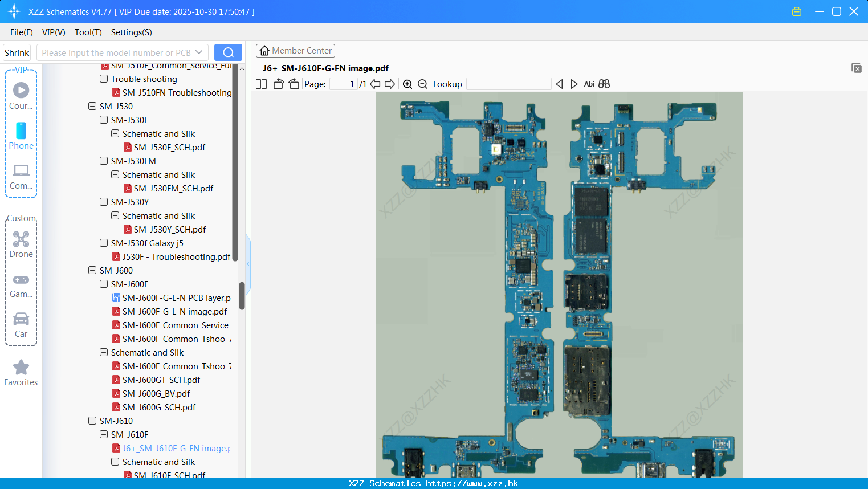This screenshot has height=489, width=868.
Task: Click the yellow shop bag icon
Action: [797, 11]
